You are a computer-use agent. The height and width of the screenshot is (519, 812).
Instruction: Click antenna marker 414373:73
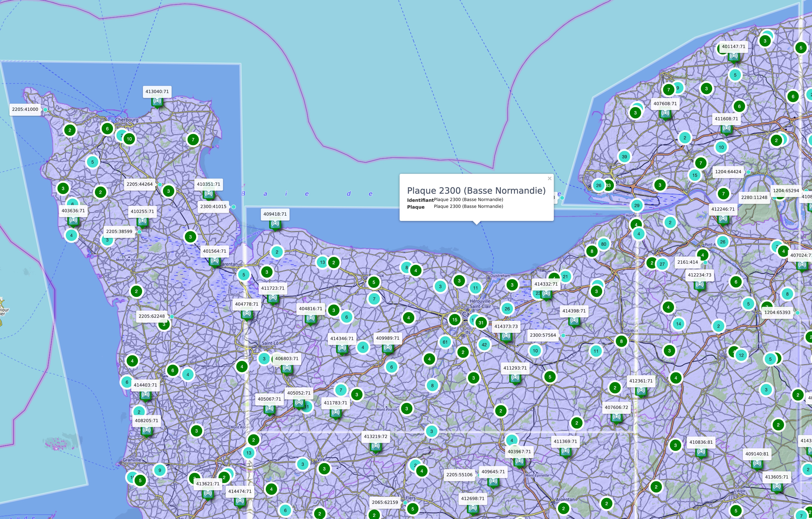tap(506, 337)
